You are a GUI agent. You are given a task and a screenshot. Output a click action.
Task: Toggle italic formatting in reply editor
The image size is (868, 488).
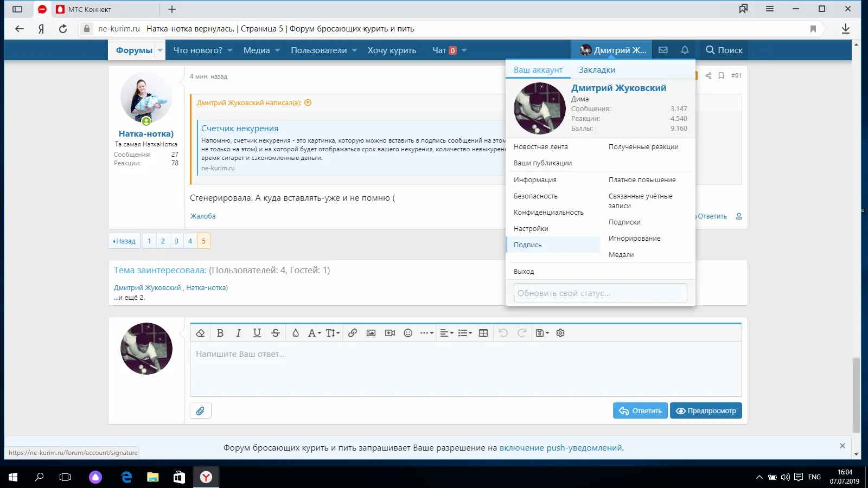pos(238,333)
